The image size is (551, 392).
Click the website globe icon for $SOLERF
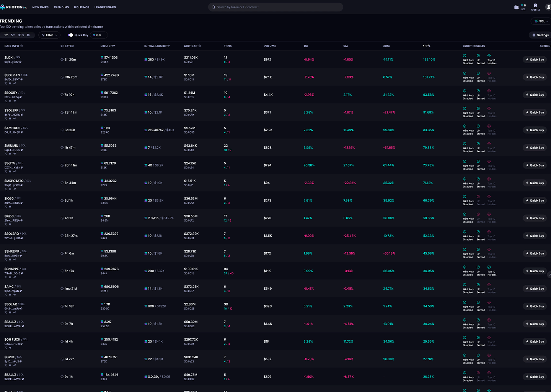(10, 118)
